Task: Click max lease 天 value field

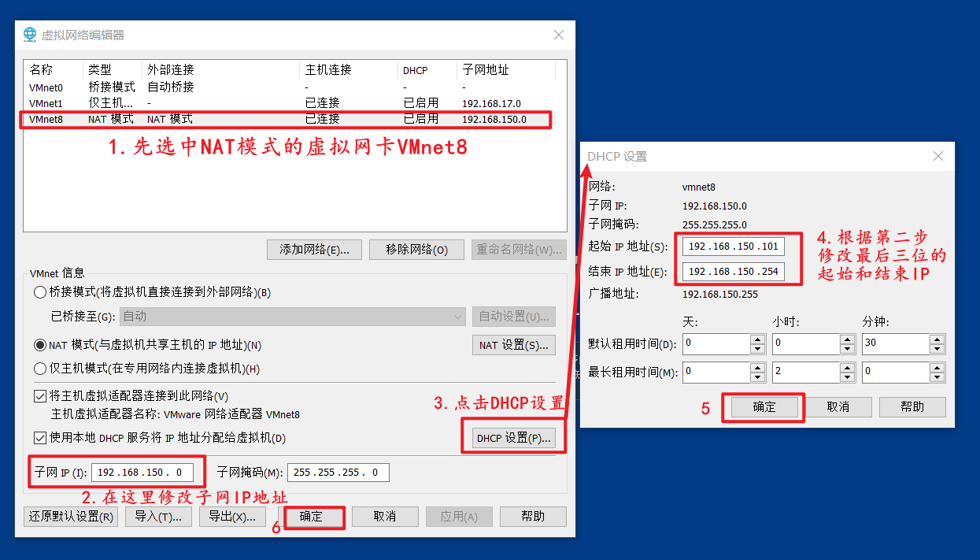Action: (716, 373)
